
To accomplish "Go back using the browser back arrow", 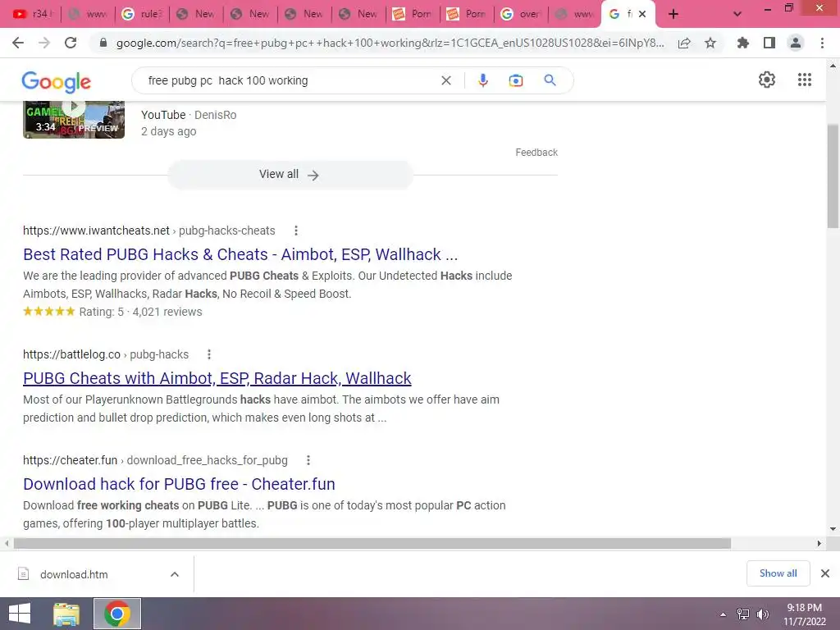I will [x=18, y=43].
